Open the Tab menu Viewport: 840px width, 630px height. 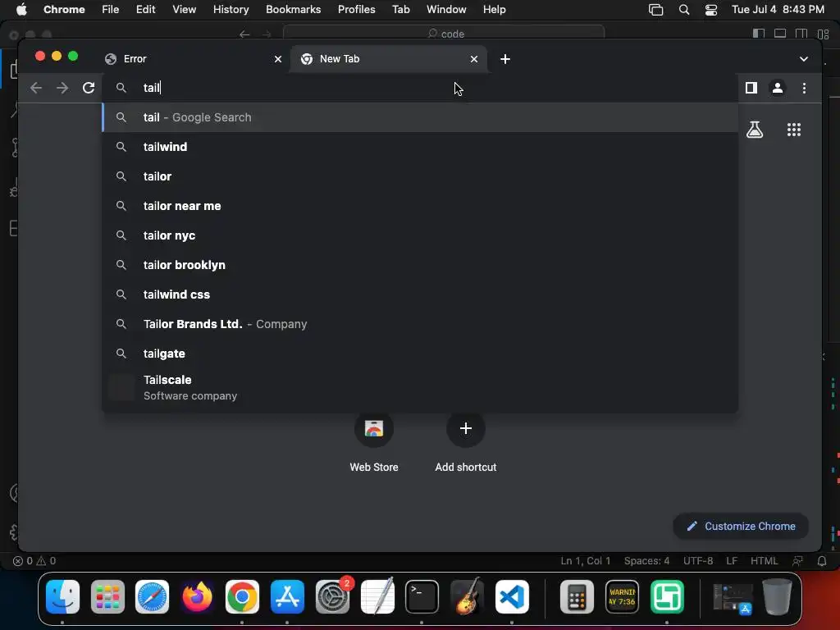pos(400,10)
